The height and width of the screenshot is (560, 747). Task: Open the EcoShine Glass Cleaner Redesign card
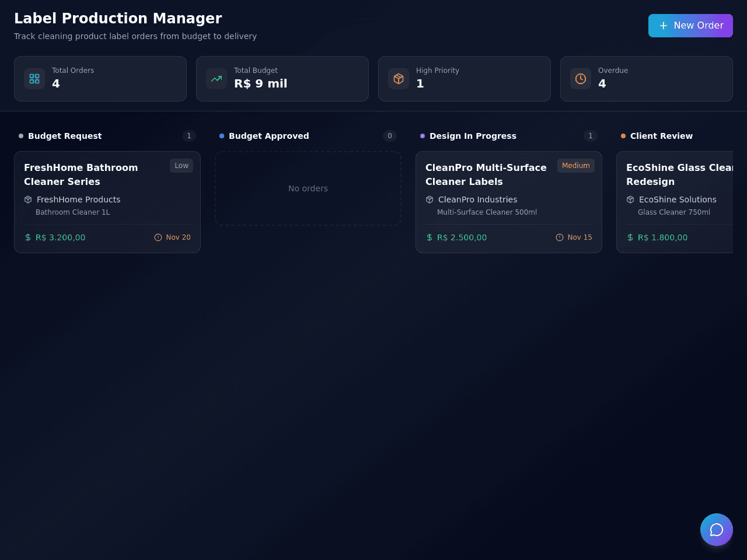click(x=675, y=202)
